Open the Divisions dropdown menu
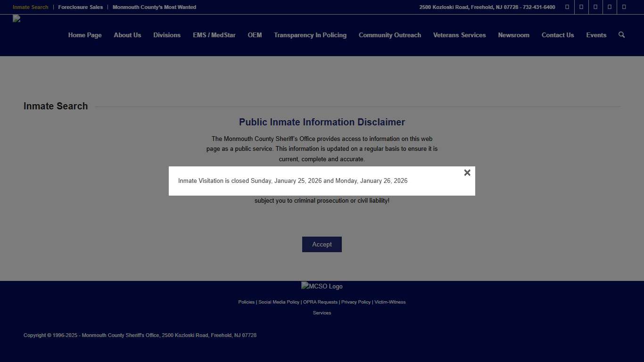This screenshot has width=644, height=362. point(167,35)
